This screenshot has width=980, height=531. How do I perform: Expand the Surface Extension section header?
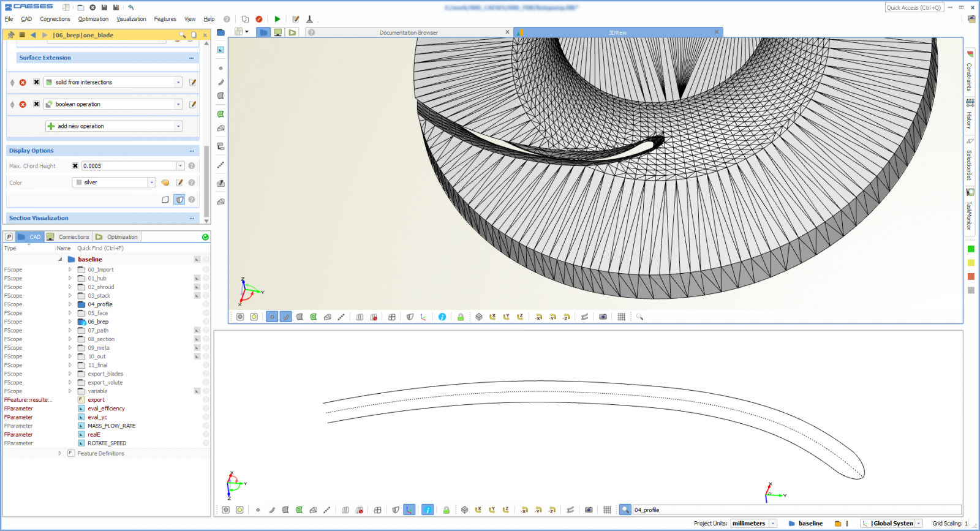(107, 58)
